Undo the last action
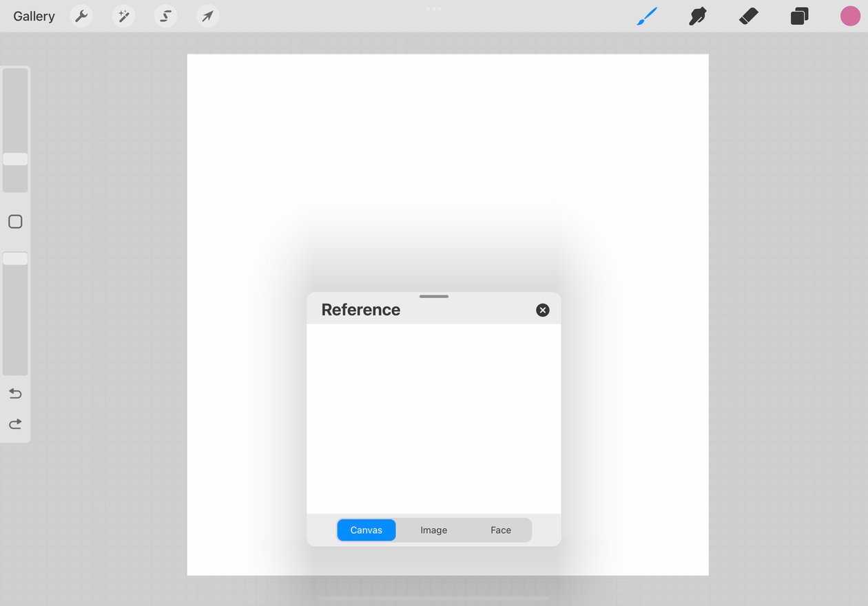 [15, 394]
